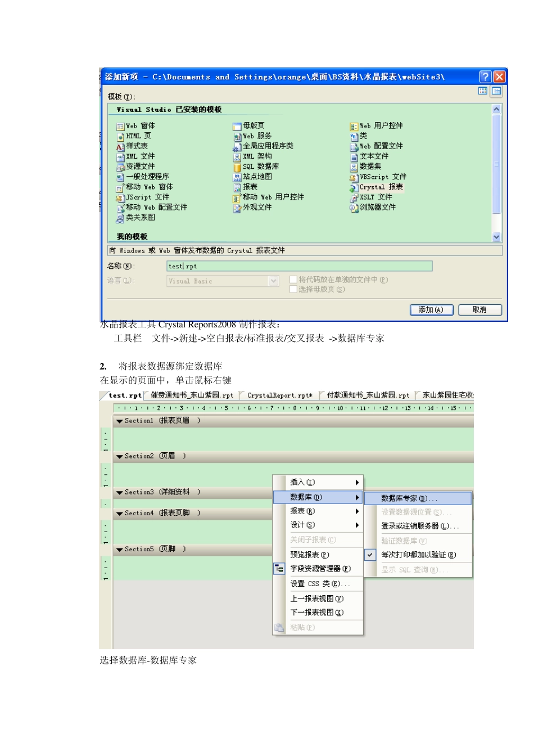Open 数据库 context menu entry

click(318, 497)
